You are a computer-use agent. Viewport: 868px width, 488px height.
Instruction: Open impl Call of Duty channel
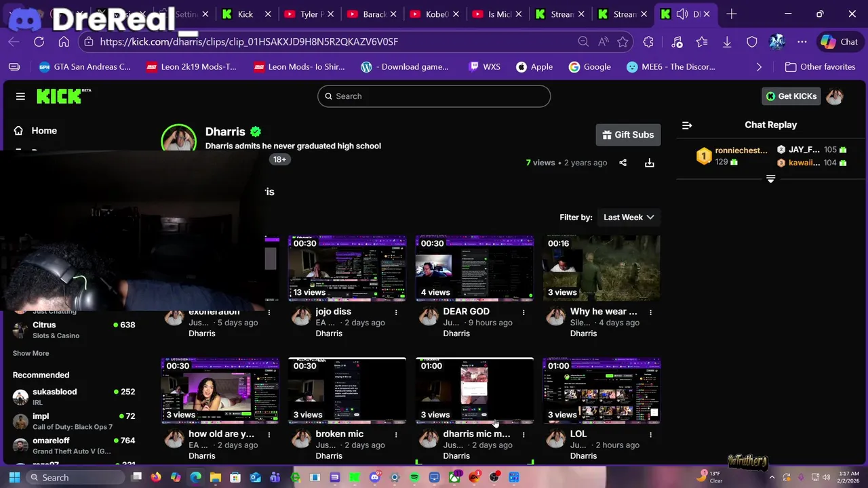tap(73, 421)
